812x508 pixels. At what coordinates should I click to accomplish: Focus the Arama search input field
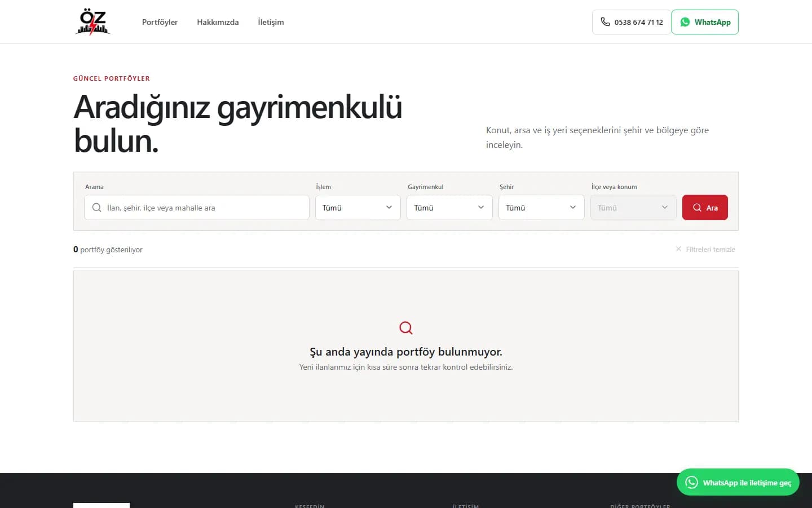197,208
